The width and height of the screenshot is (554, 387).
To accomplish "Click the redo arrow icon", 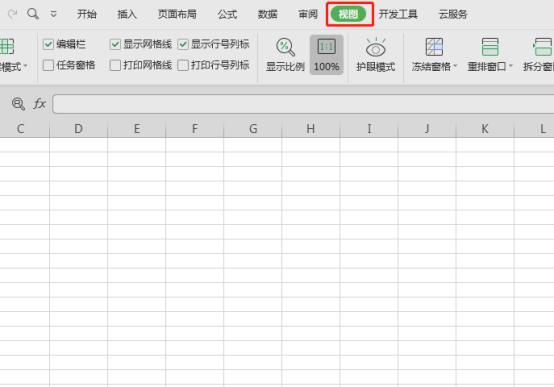I will [12, 14].
